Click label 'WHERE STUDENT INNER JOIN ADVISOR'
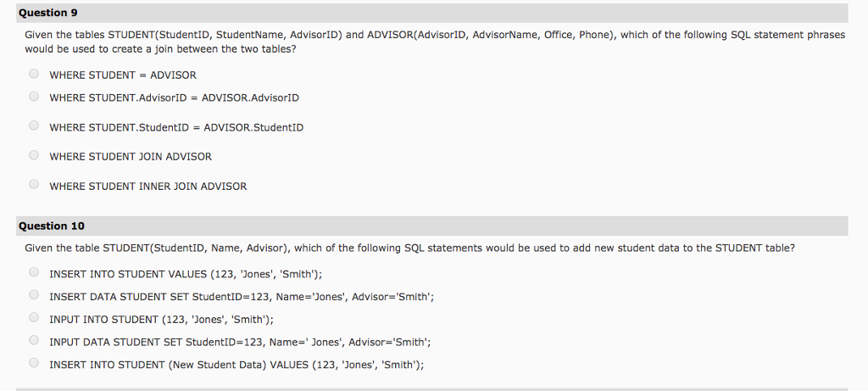 pos(148,186)
